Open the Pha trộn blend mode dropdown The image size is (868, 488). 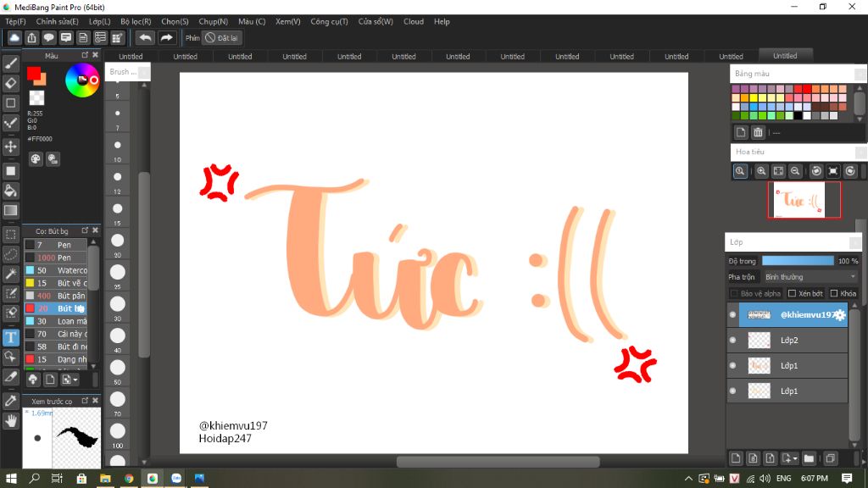click(810, 277)
